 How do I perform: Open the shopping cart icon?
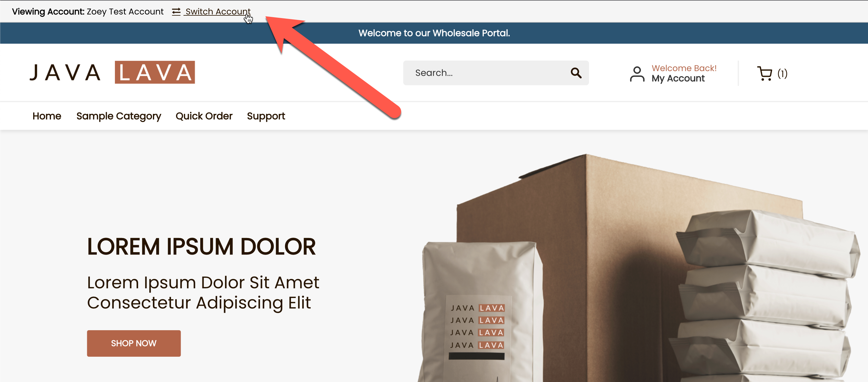765,74
